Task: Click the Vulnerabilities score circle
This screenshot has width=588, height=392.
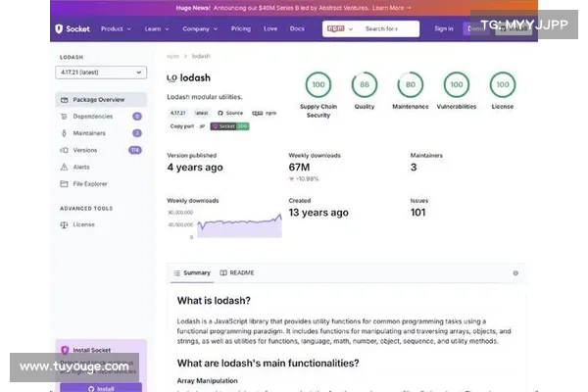Action: pos(457,85)
